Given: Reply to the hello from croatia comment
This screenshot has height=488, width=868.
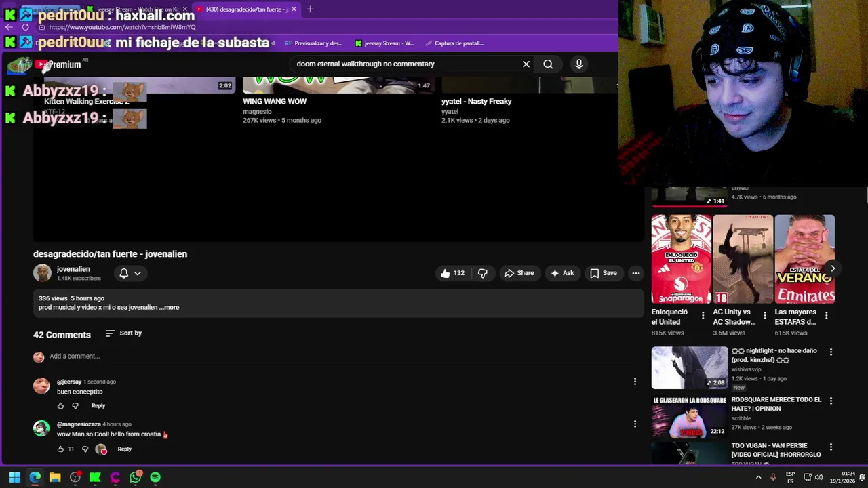Looking at the screenshot, I should click(x=125, y=449).
